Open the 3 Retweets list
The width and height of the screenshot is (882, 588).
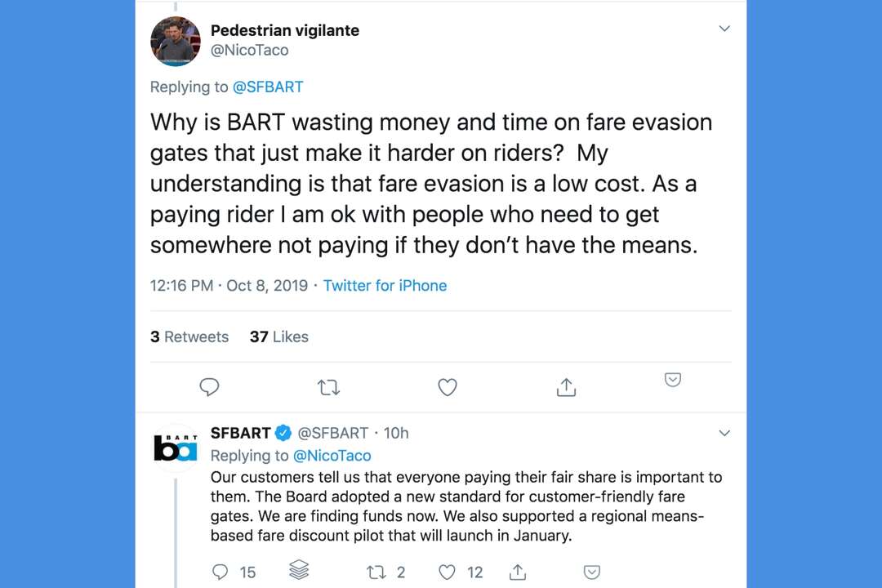click(x=189, y=336)
